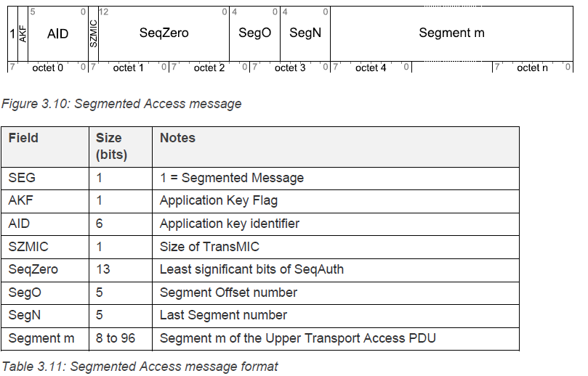Screen dimensions: 588x376
Task: Click the 'Application Key Flag' note cell
Action: click(336, 201)
